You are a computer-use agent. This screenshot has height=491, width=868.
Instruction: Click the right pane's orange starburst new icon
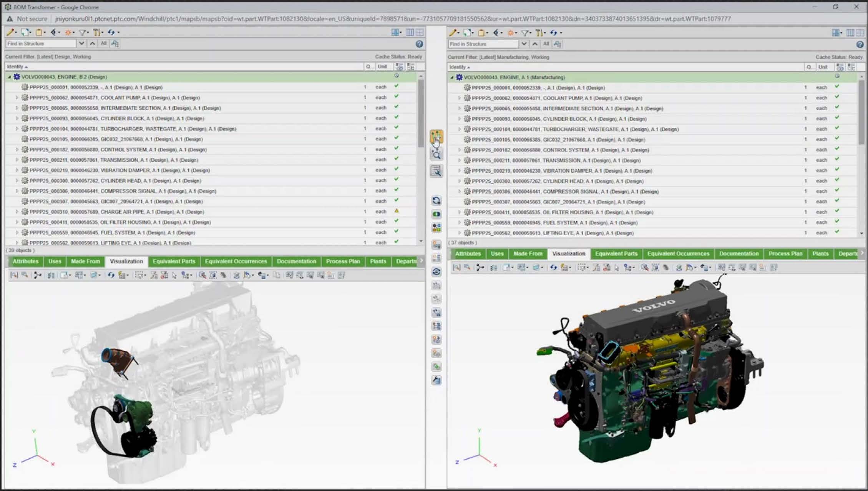pyautogui.click(x=511, y=33)
